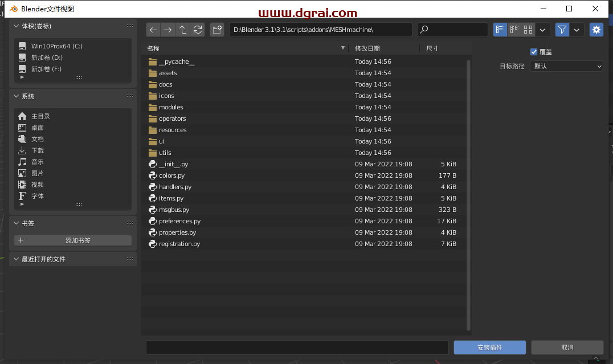Viewport: 613px width, 364px height.
Task: Refresh the file list
Action: (x=198, y=30)
